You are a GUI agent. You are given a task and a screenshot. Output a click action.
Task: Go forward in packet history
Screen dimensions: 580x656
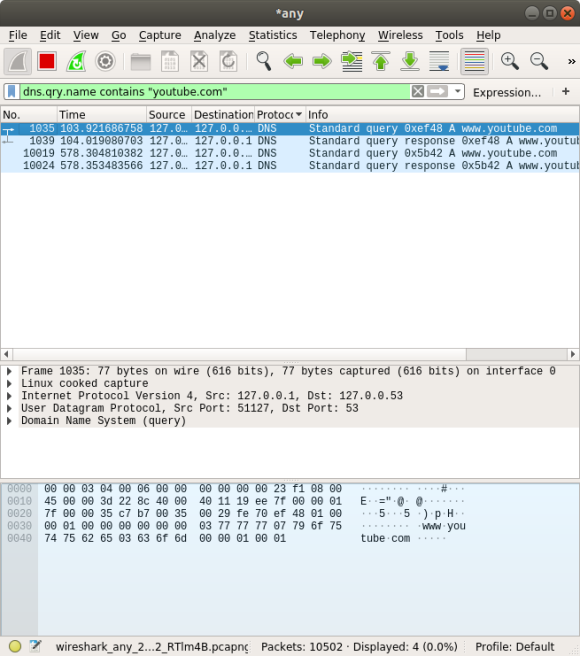click(x=322, y=62)
